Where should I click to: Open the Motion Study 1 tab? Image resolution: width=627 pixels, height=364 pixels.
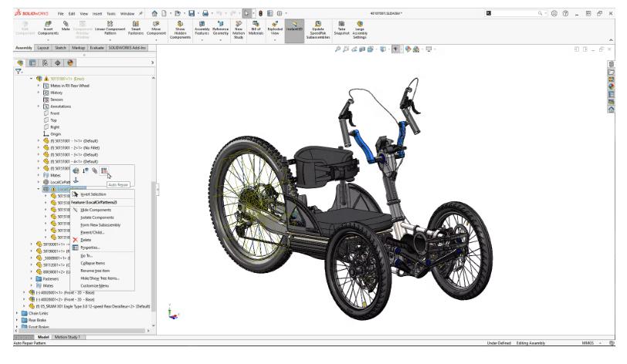click(x=70, y=337)
